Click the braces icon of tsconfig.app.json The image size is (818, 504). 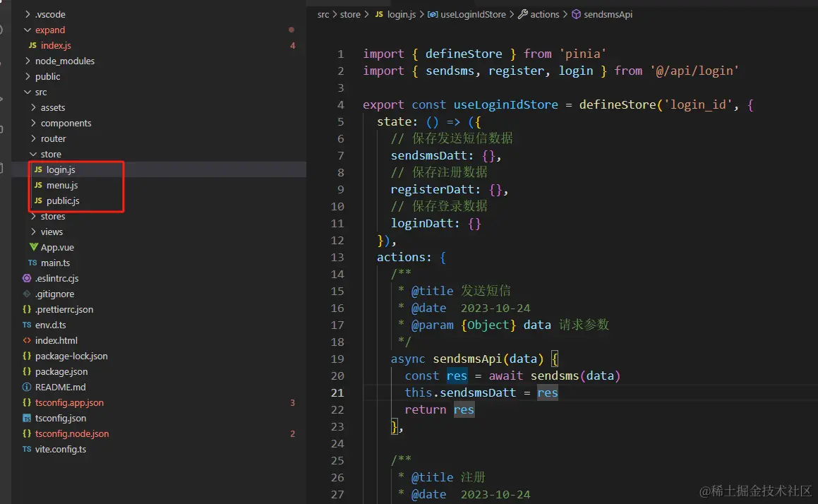pos(27,402)
